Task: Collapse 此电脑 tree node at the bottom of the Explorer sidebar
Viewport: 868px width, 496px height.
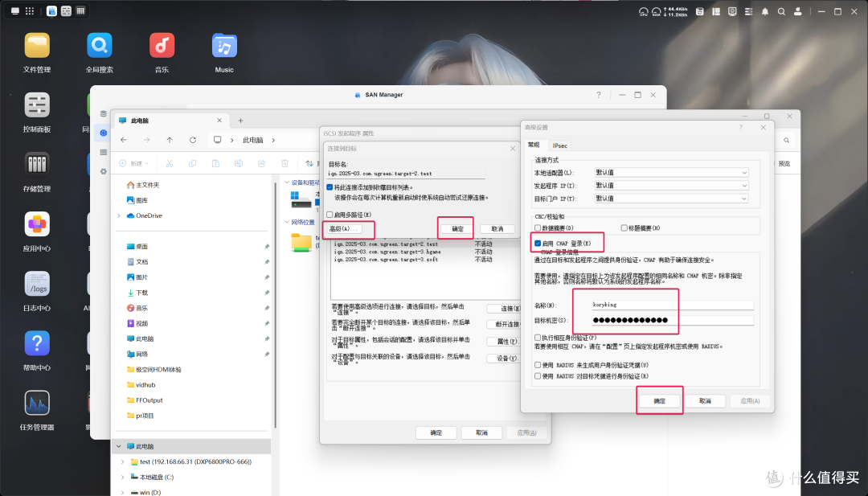Action: [x=118, y=446]
